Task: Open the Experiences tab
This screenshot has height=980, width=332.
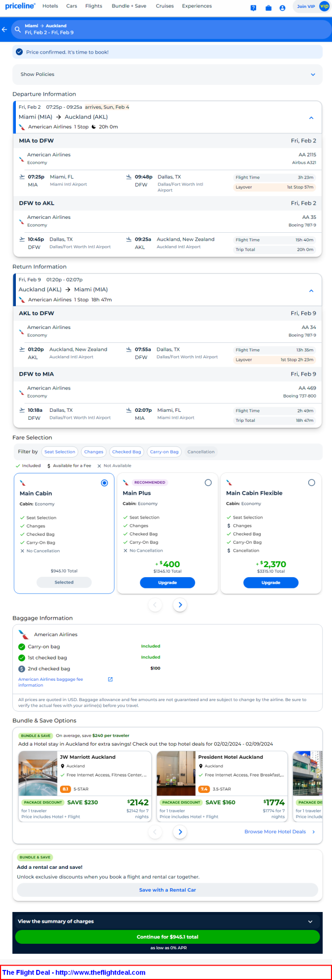Action: 197,6
